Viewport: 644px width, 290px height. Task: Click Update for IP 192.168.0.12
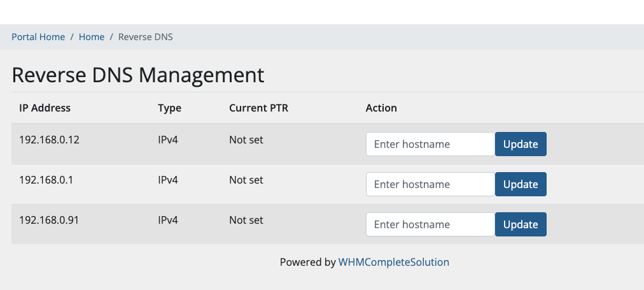(x=521, y=144)
